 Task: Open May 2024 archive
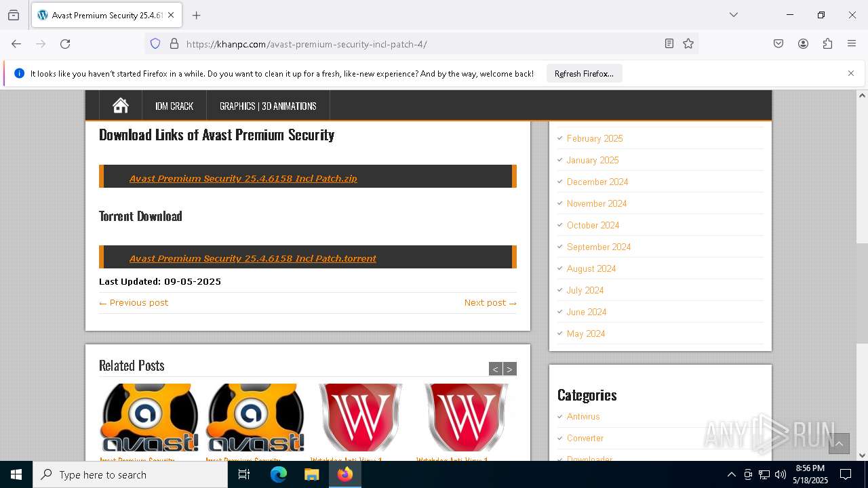[586, 333]
